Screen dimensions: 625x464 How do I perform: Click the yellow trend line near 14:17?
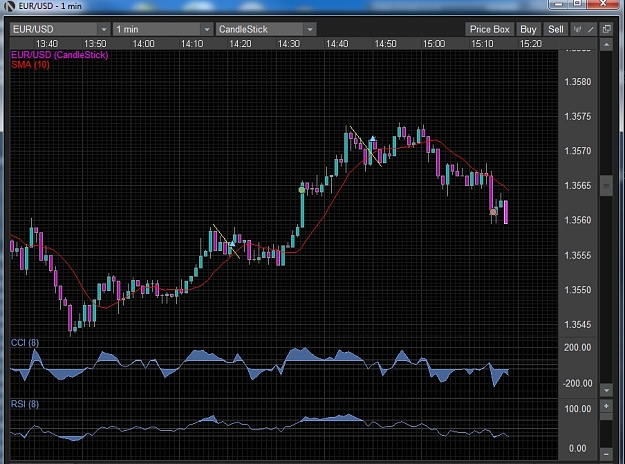pyautogui.click(x=226, y=241)
